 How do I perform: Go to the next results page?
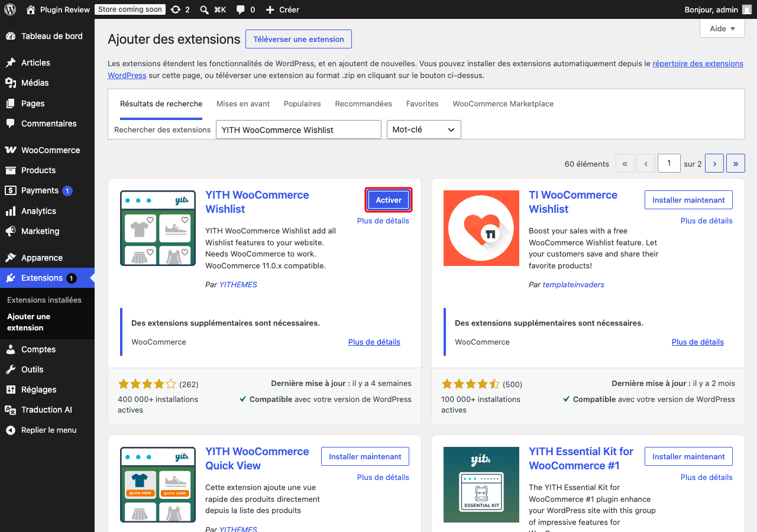click(714, 164)
